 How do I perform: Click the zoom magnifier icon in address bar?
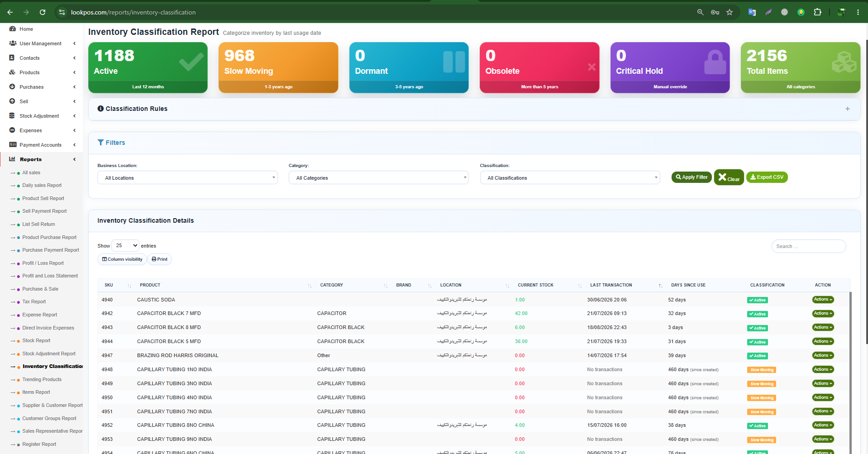[700, 12]
